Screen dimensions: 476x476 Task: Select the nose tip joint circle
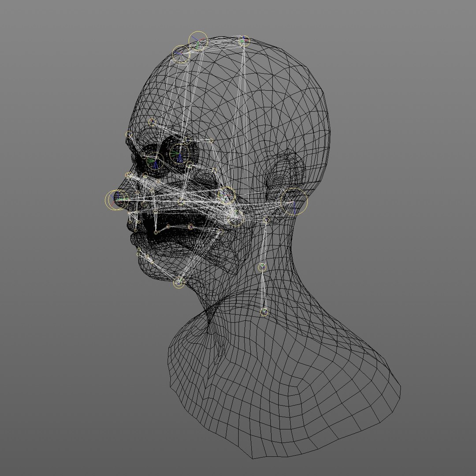[x=116, y=200]
